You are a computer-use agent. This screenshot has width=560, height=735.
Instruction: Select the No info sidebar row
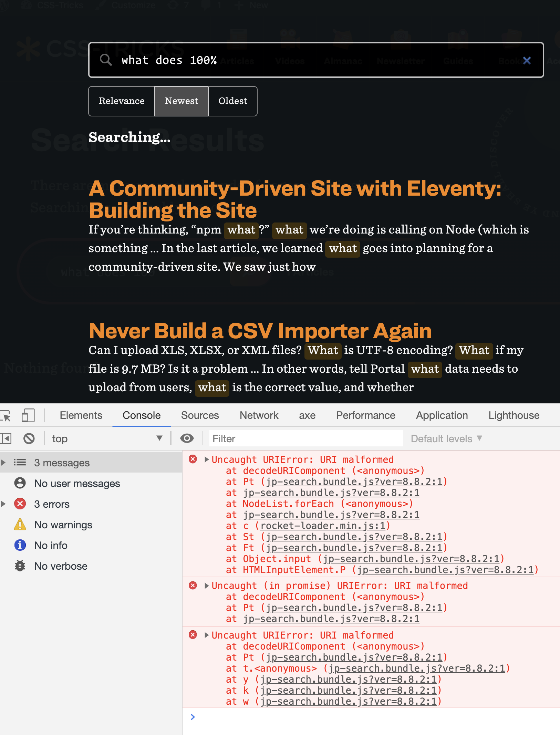click(x=91, y=545)
